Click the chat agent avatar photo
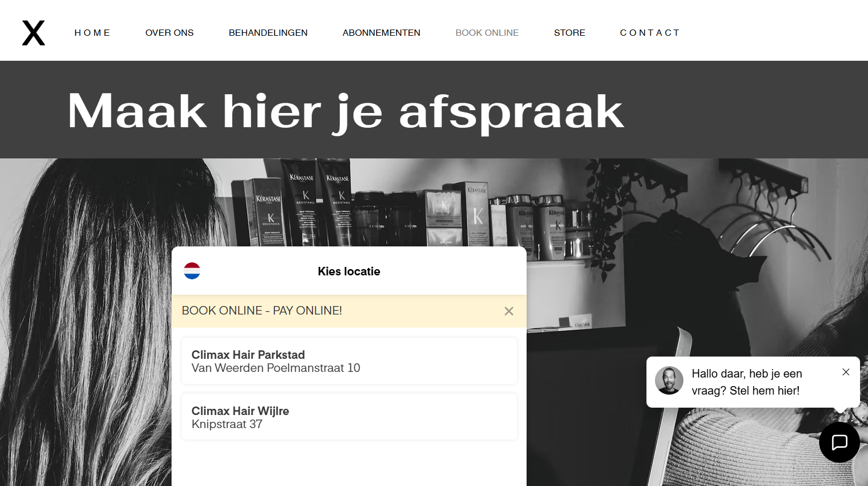Screen dimensions: 868x486 [x=669, y=380]
